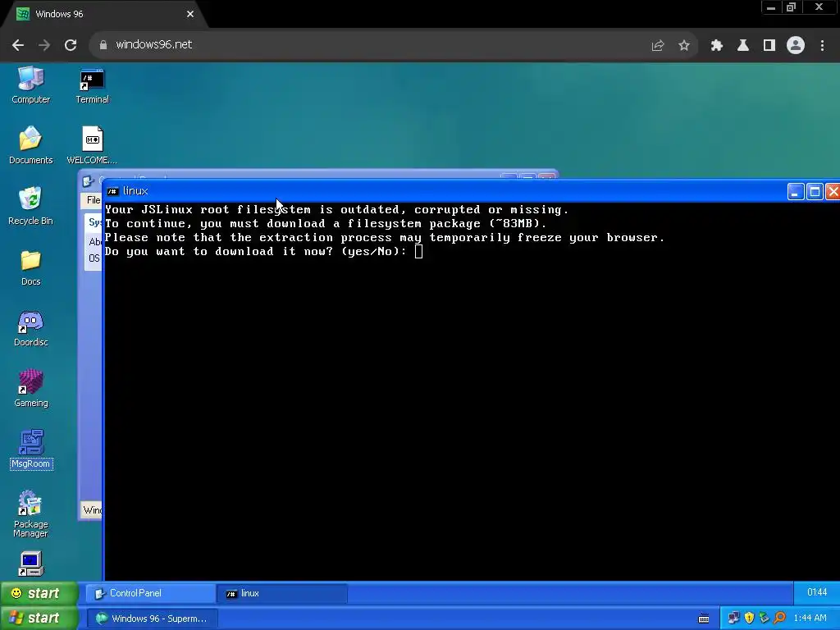The width and height of the screenshot is (840, 630).
Task: Go back in browser
Action: (x=18, y=45)
